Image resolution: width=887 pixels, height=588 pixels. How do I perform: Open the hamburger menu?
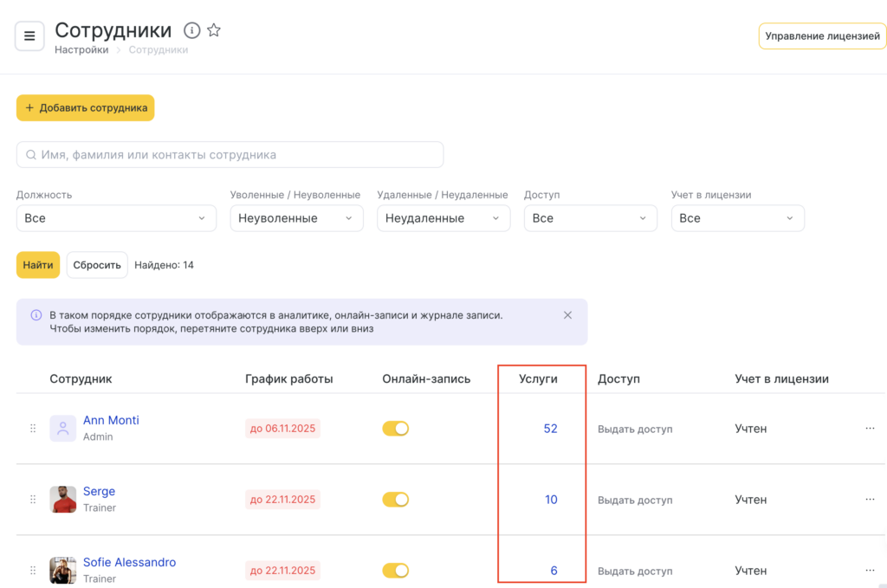pyautogui.click(x=29, y=36)
